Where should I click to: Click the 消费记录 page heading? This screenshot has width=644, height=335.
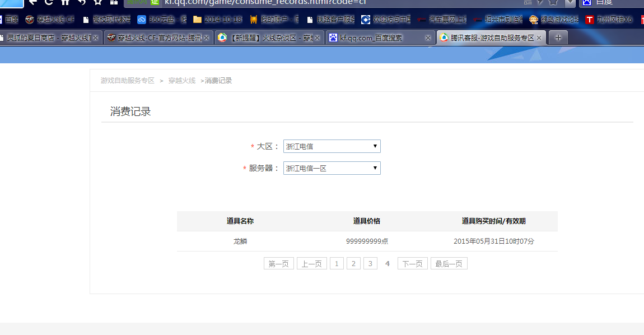(x=130, y=111)
